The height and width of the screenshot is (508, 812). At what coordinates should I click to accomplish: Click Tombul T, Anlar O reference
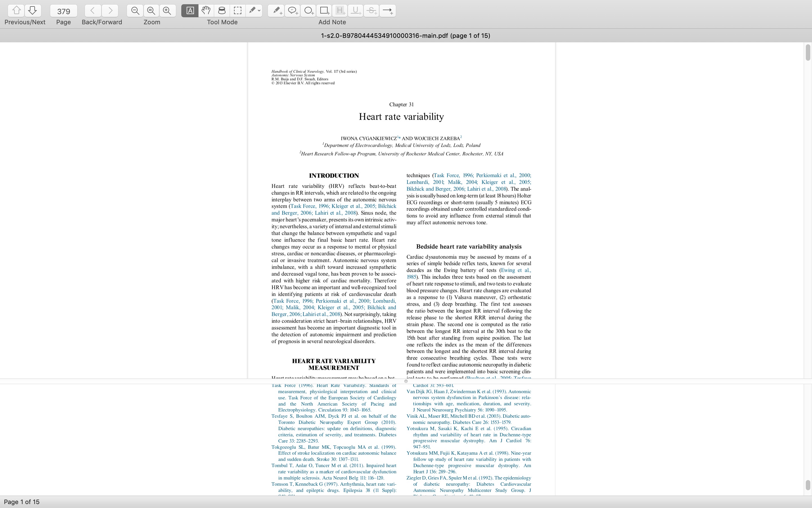334,472
